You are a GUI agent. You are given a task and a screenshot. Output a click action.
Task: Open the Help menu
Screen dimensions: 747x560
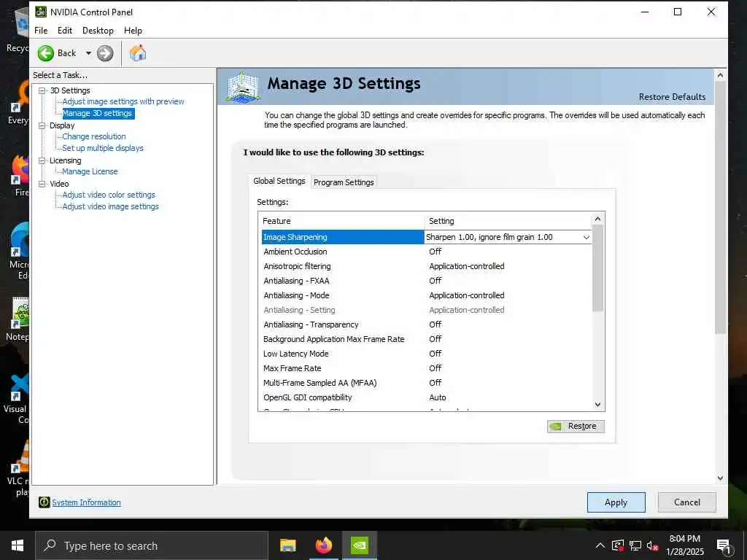pyautogui.click(x=133, y=31)
